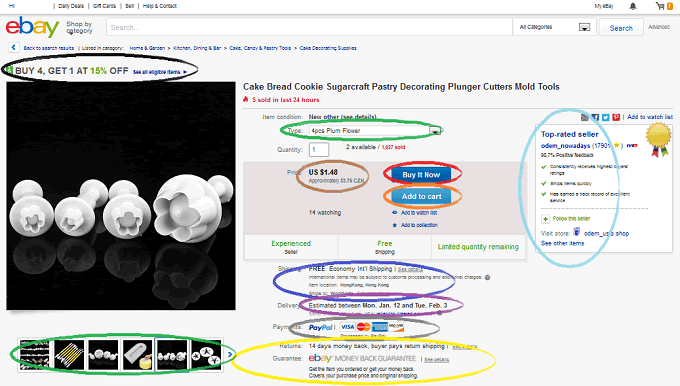
Task: Click the 'me' badge next to seller name
Action: coord(632,146)
